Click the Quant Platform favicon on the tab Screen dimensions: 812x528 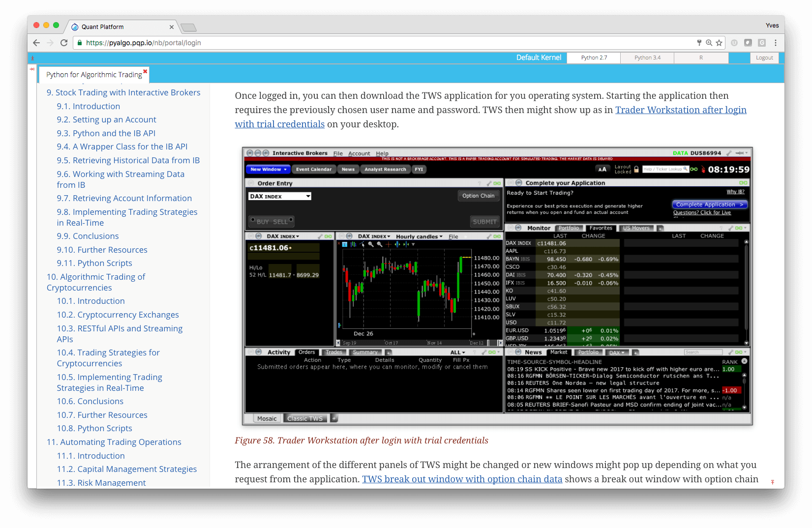point(75,27)
